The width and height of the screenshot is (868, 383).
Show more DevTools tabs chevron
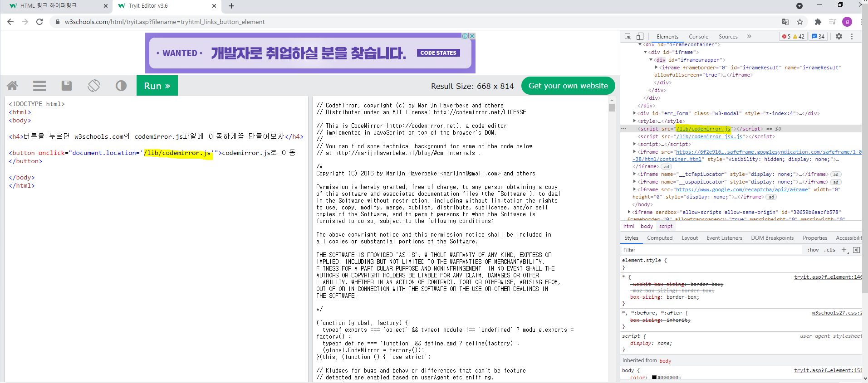tap(749, 36)
